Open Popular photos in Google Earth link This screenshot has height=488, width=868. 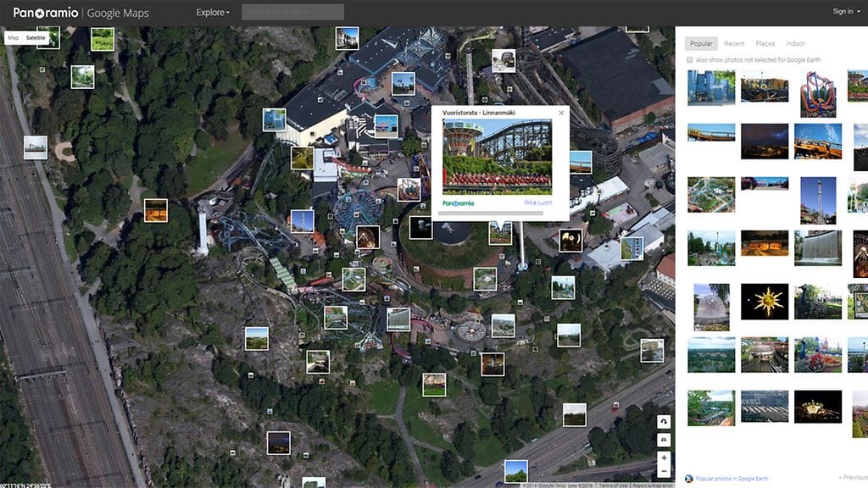(x=735, y=479)
